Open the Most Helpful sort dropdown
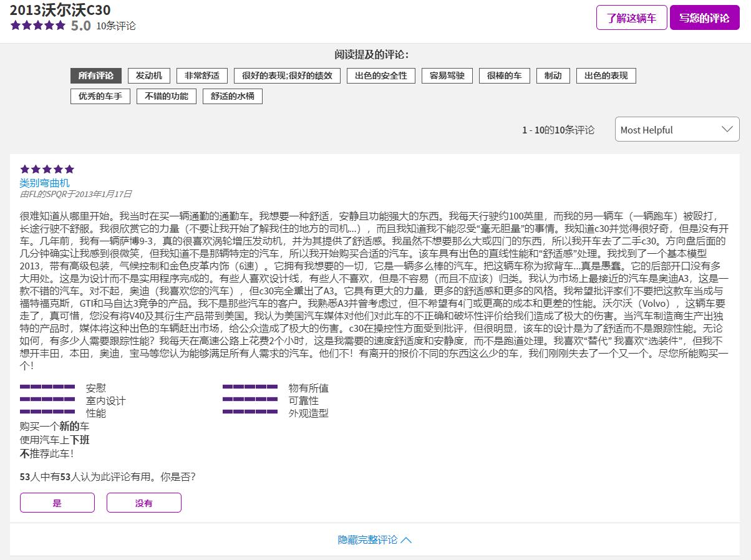The image size is (751, 560). pos(677,129)
